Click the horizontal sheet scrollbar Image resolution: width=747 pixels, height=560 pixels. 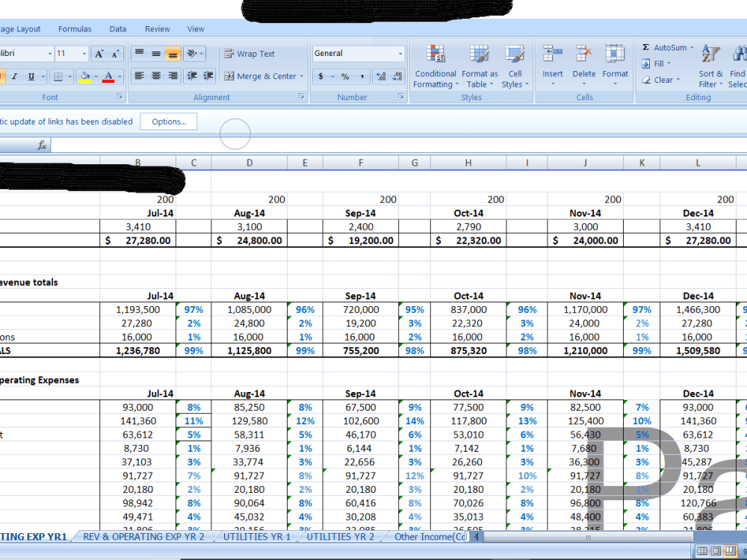(x=587, y=537)
